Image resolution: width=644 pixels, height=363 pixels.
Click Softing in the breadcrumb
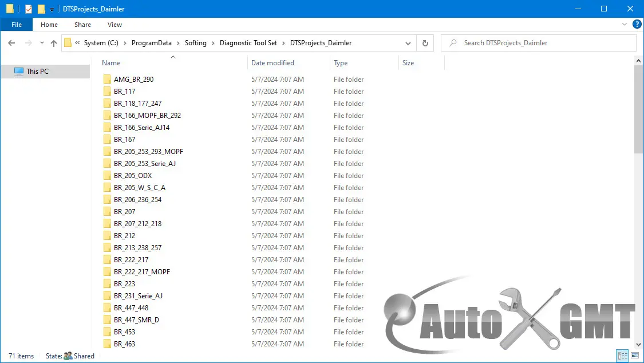click(196, 43)
